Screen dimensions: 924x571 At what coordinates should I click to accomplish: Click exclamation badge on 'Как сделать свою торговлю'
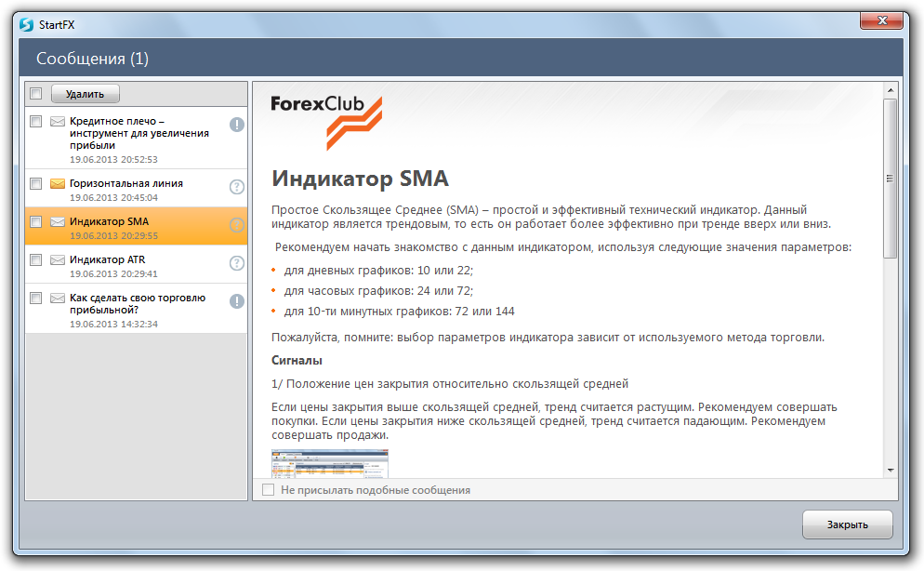237,301
